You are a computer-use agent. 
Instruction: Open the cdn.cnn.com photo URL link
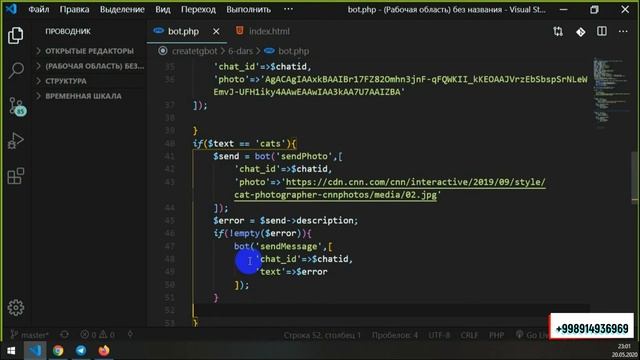[x=389, y=189]
